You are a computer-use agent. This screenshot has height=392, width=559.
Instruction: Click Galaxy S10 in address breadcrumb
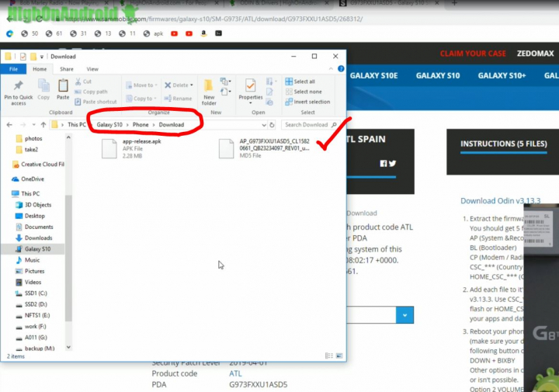(x=109, y=125)
